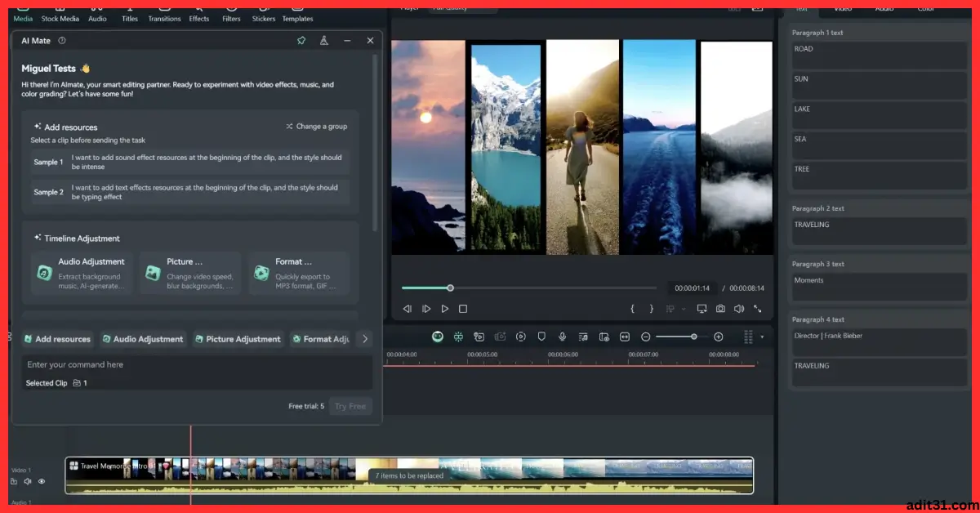
Task: Step forward one frame in player
Action: click(x=426, y=309)
